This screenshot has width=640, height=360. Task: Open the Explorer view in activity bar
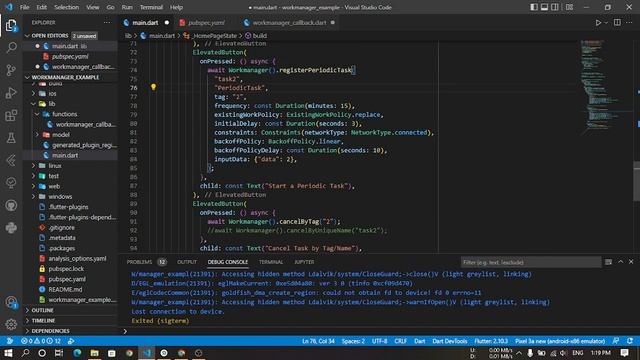click(11, 26)
